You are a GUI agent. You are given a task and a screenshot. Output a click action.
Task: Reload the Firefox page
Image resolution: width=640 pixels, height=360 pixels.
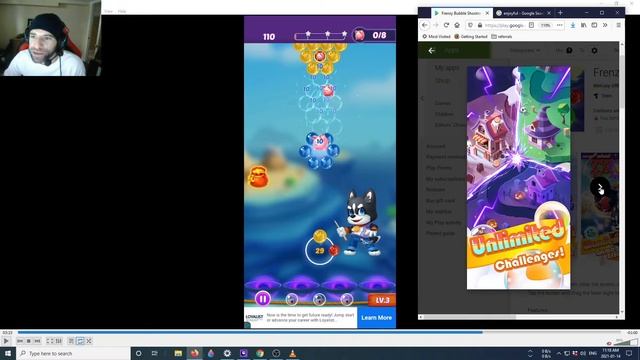[446, 25]
